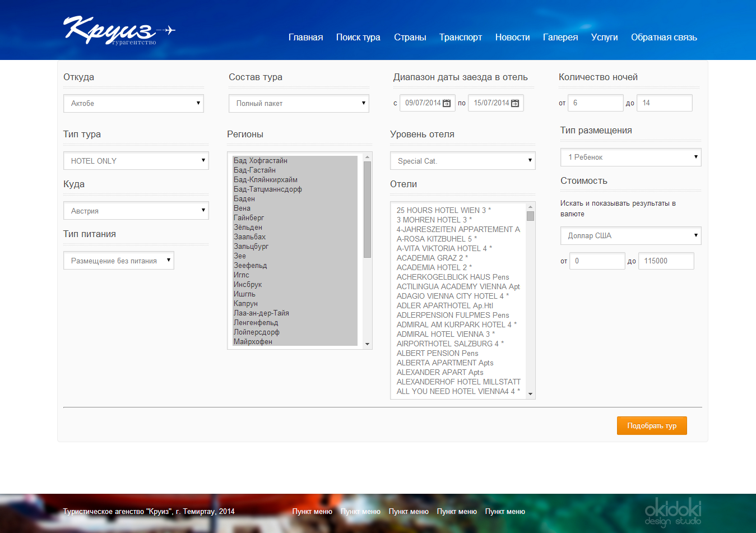Go to Поиск тура menu item
This screenshot has width=756, height=533.
[x=358, y=38]
